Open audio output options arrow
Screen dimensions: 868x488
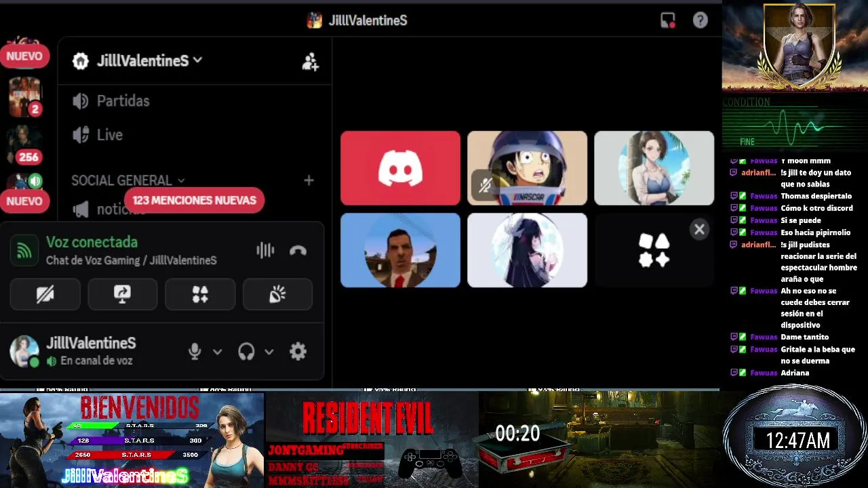269,351
